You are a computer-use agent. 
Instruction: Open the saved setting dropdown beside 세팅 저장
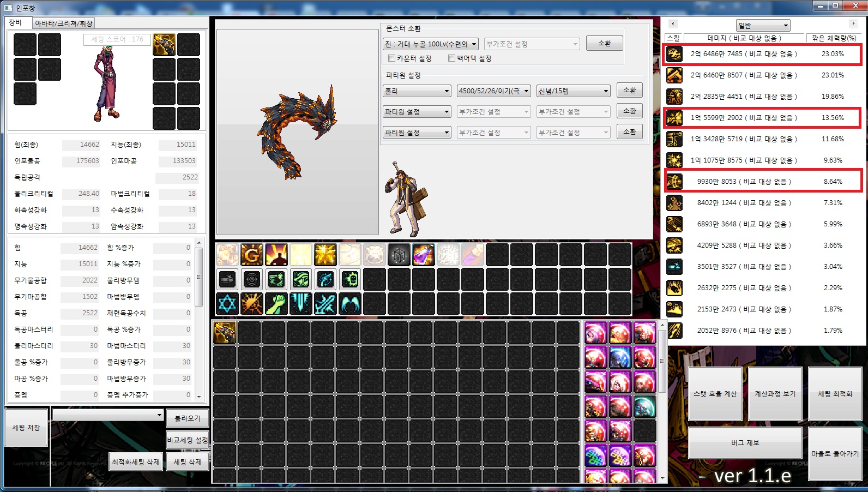(x=108, y=415)
